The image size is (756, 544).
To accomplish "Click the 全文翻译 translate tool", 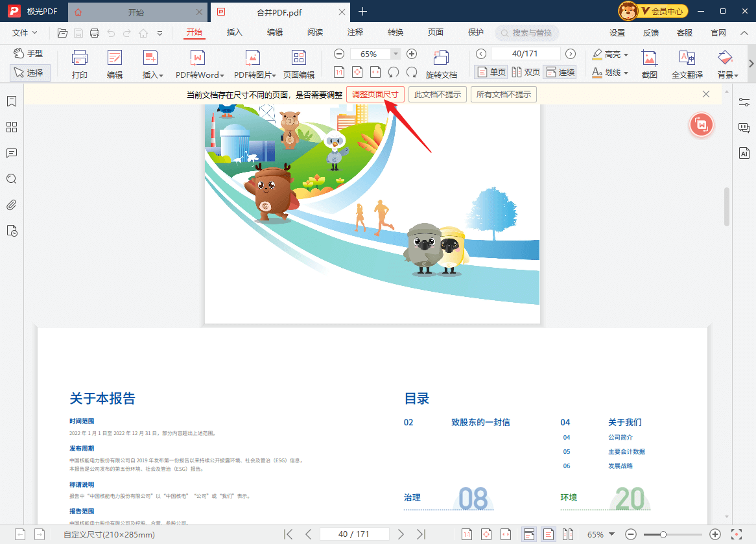I will 687,63.
